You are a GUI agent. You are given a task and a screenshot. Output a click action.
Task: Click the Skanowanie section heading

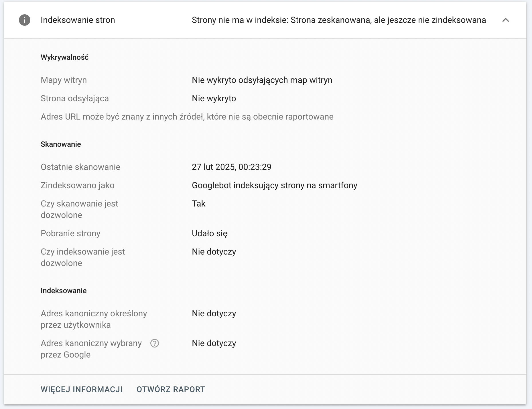[x=61, y=144]
